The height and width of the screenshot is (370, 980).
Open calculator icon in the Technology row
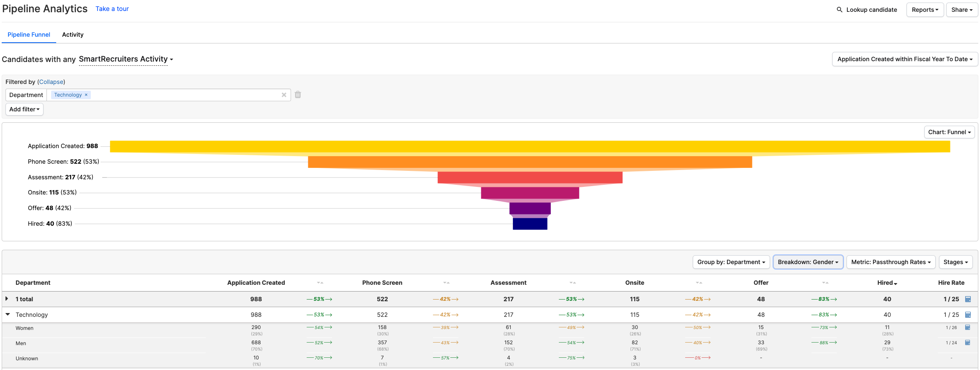click(x=968, y=315)
